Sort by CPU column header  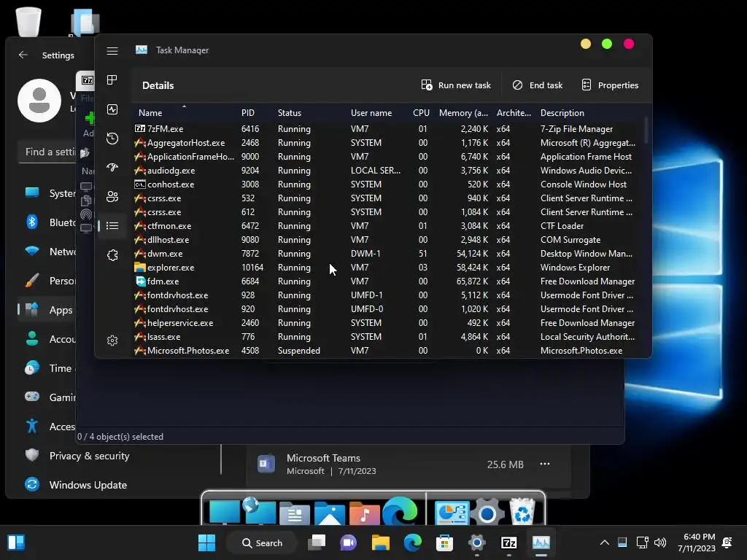421,113
